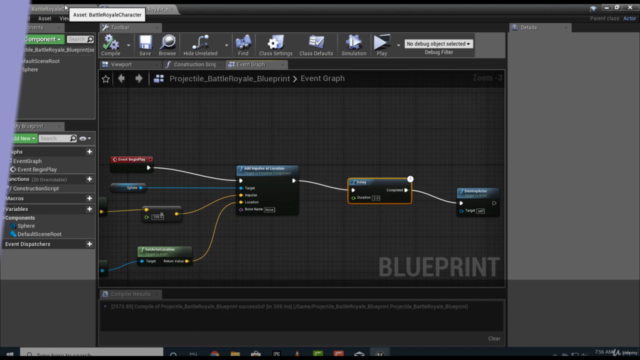This screenshot has width=640, height=360.
Task: Click the Windows taskbar search box
Action: click(x=92, y=354)
